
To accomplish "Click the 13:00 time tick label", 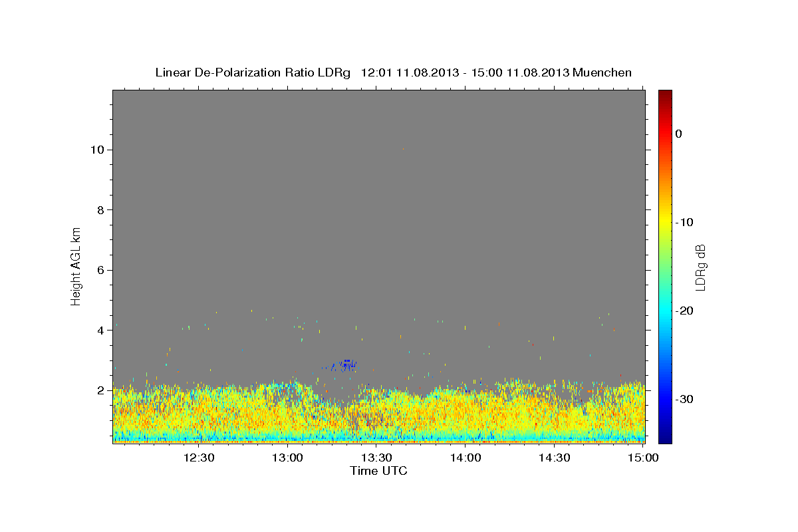I will coord(287,458).
